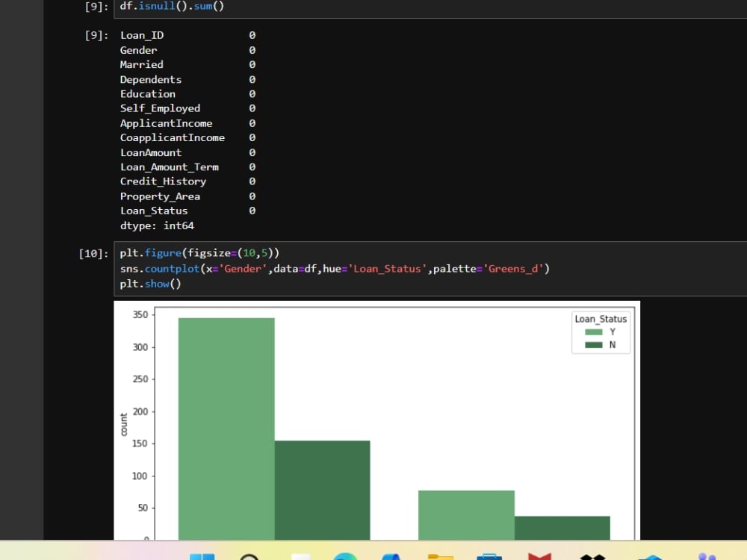The height and width of the screenshot is (560, 747).
Task: Click the dtype: int64 text
Action: [157, 225]
